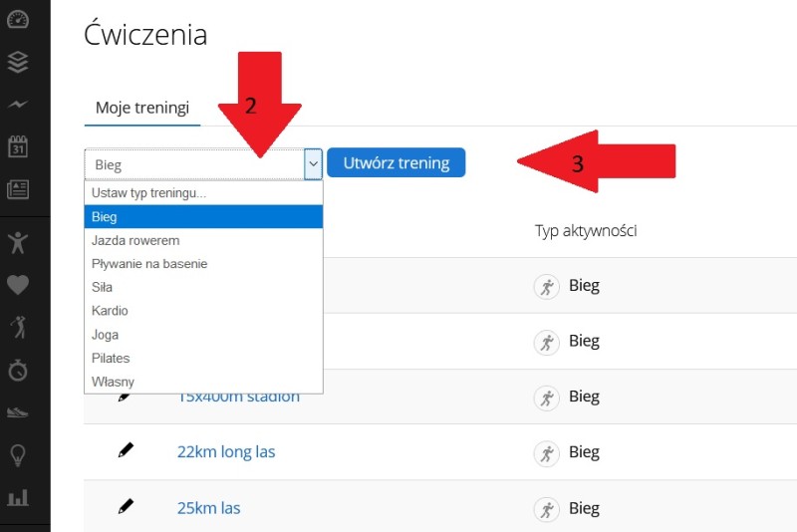
Task: Click pencil edit icon for 22km long las
Action: coord(126,450)
